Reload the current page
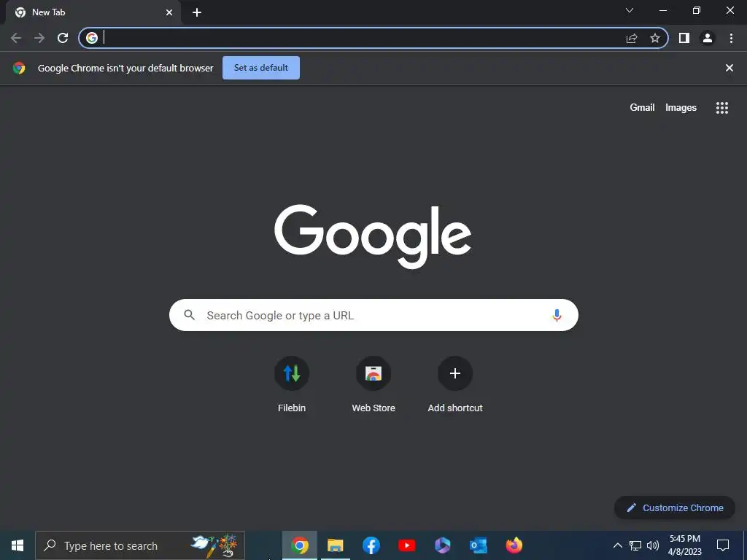Image resolution: width=747 pixels, height=560 pixels. coord(63,38)
